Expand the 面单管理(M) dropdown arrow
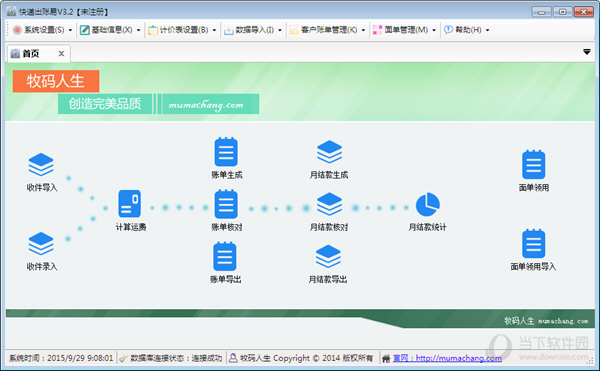 (x=434, y=30)
